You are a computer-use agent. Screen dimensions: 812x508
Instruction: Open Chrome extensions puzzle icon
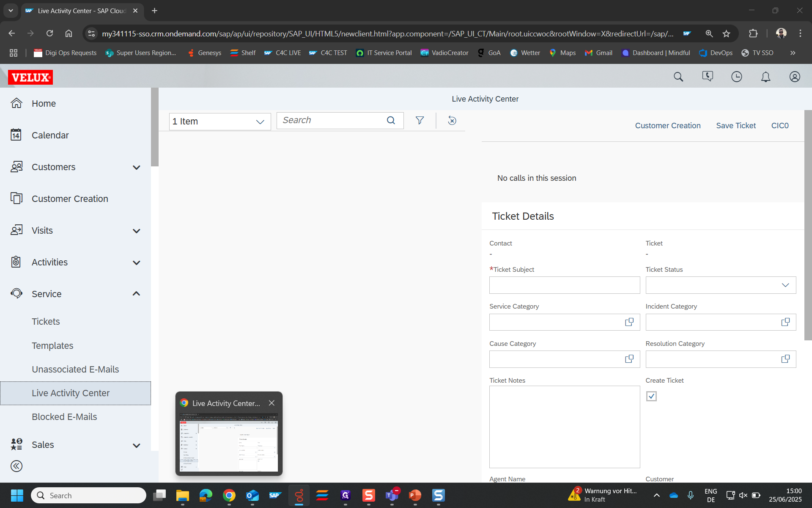[x=753, y=33]
